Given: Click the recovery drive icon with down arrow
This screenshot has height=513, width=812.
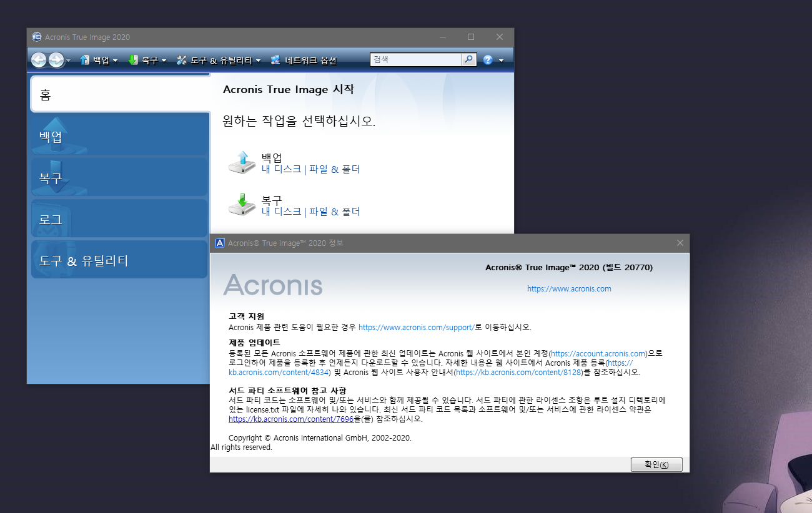Looking at the screenshot, I should (x=242, y=204).
